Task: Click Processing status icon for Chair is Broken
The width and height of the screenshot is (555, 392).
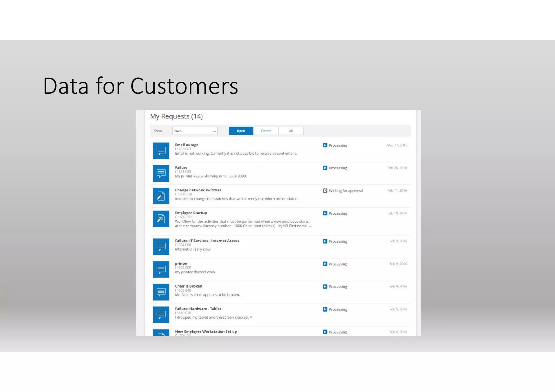Action: click(325, 286)
